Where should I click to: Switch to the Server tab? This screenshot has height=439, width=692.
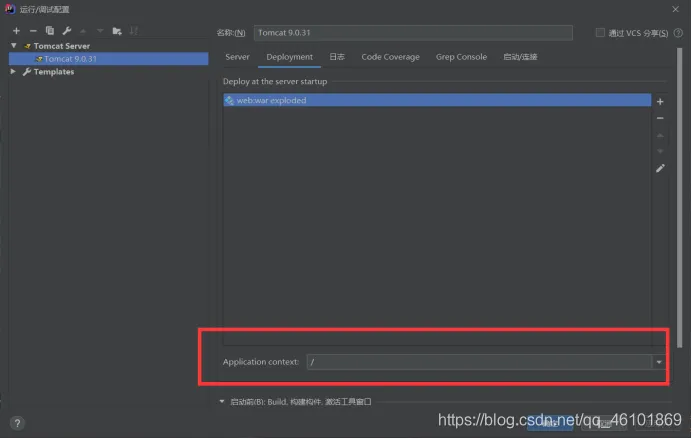pyautogui.click(x=237, y=57)
